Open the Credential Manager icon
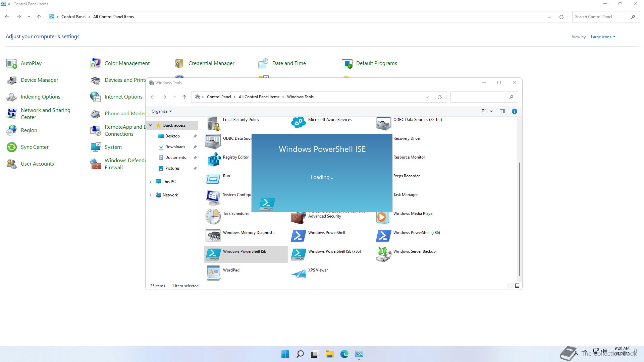644x362 pixels. coord(179,63)
